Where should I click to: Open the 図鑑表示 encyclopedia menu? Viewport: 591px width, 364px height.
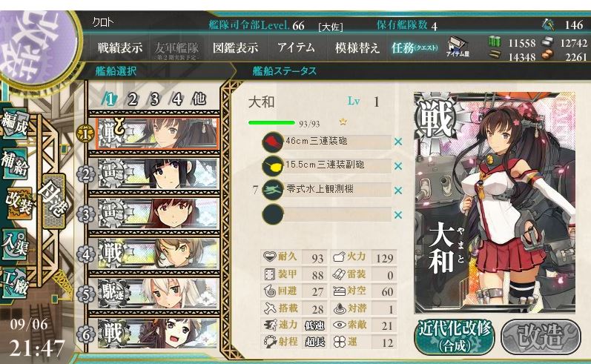click(235, 48)
